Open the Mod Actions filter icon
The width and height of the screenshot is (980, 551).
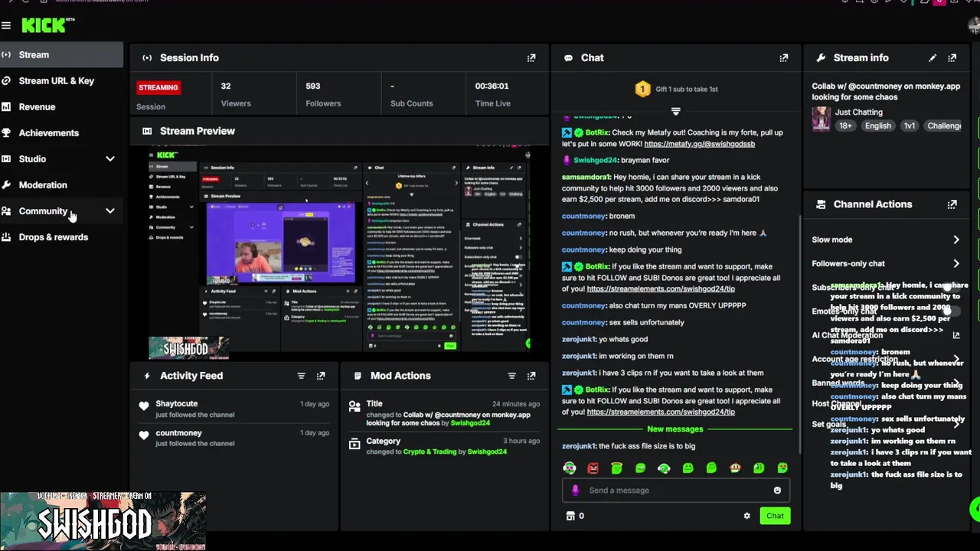click(511, 376)
